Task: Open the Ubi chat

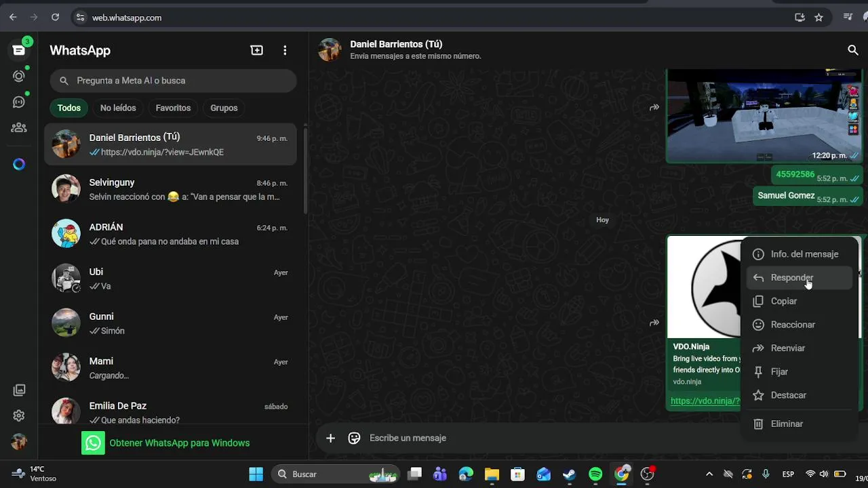Action: [x=170, y=279]
